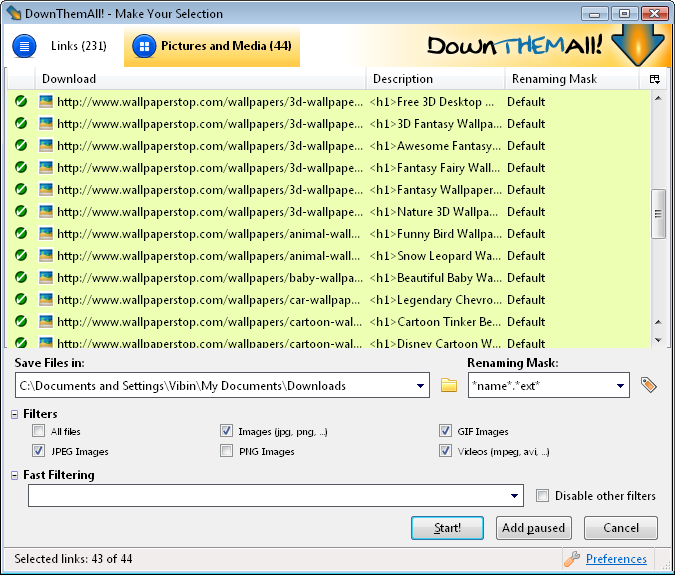Sort by Renaming Mask column header
Viewport: 675px width, 575px height.
(572, 79)
